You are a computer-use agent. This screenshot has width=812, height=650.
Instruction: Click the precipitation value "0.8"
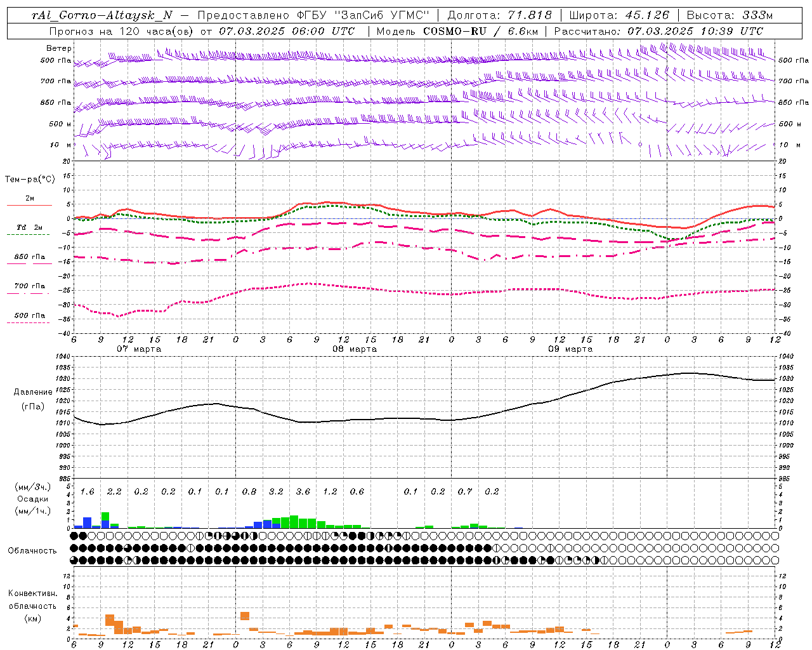click(249, 491)
